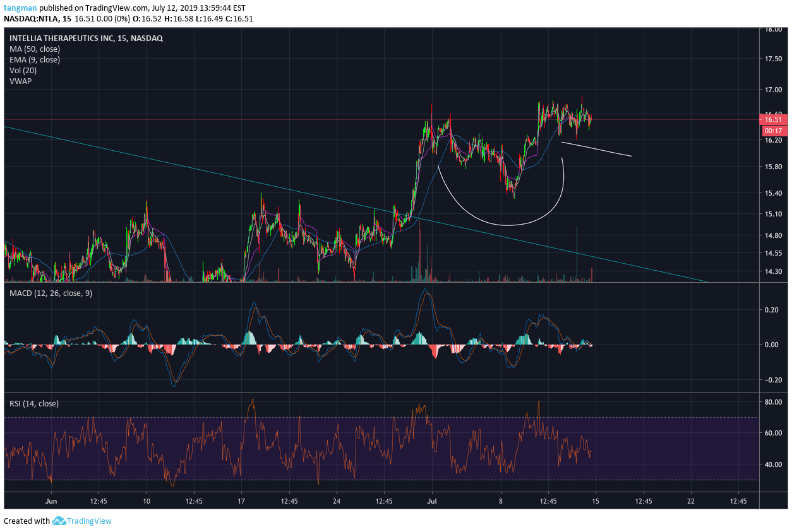
Task: Open the tangman author profile link
Action: point(20,8)
